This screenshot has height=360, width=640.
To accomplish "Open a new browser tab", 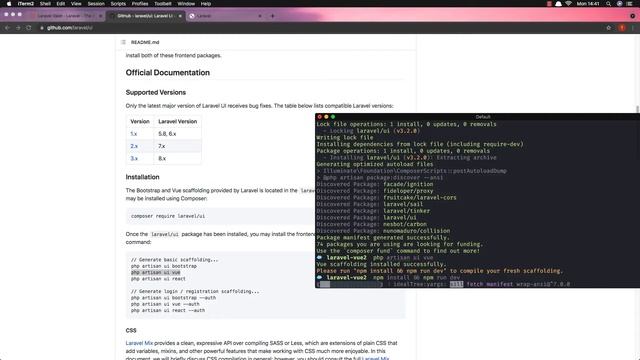I will click(x=272, y=16).
